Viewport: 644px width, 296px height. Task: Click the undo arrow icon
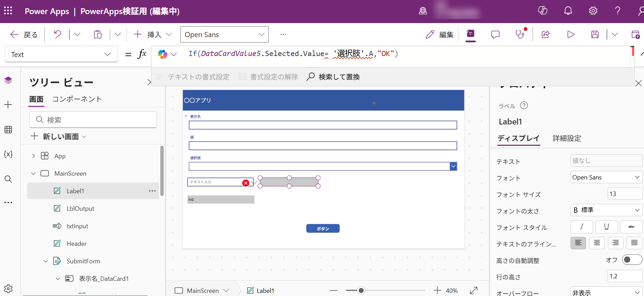(x=57, y=34)
